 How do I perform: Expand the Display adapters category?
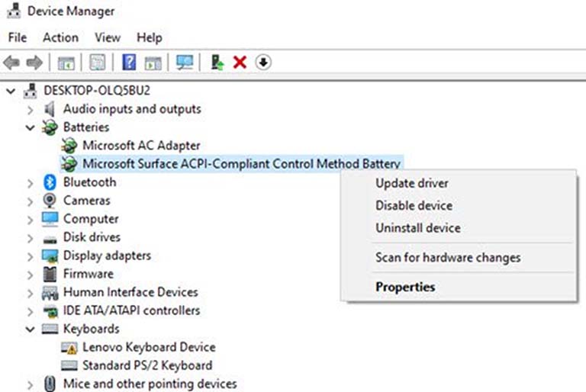coord(31,256)
